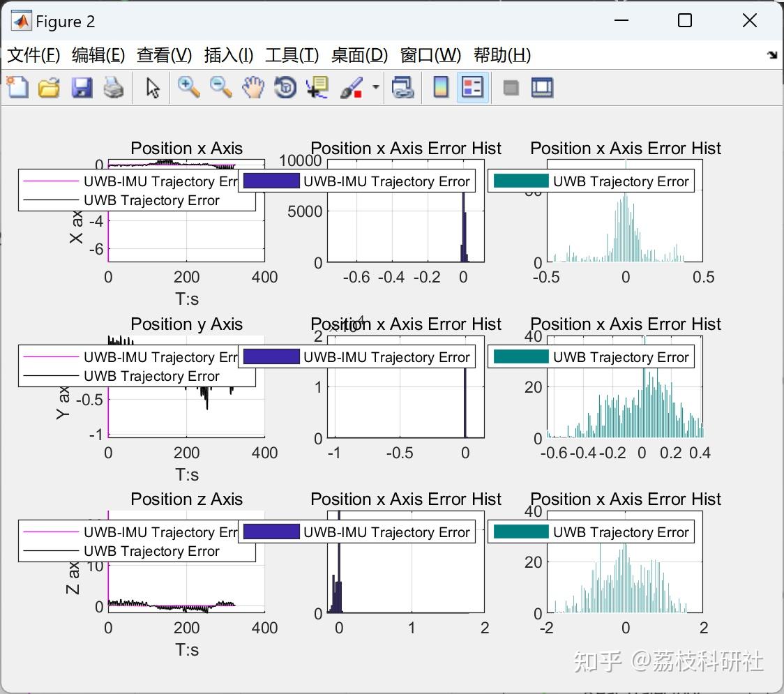Viewport: 784px width, 694px height.
Task: Activate the Pan hand tool
Action: click(x=253, y=87)
